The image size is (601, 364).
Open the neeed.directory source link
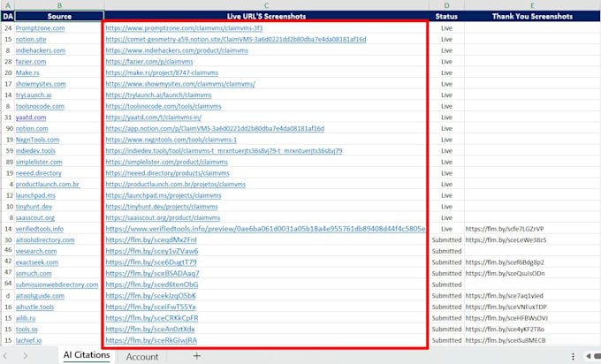pyautogui.click(x=38, y=173)
